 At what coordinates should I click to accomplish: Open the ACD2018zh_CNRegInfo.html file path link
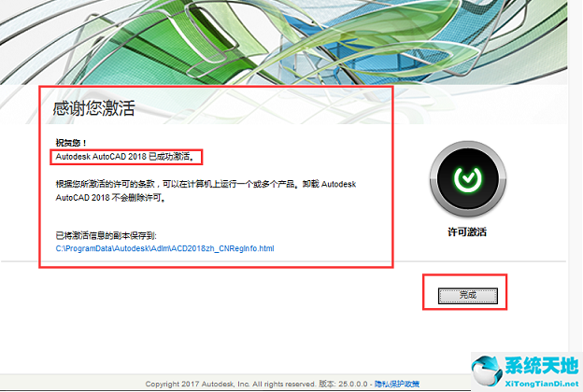pyautogui.click(x=165, y=248)
